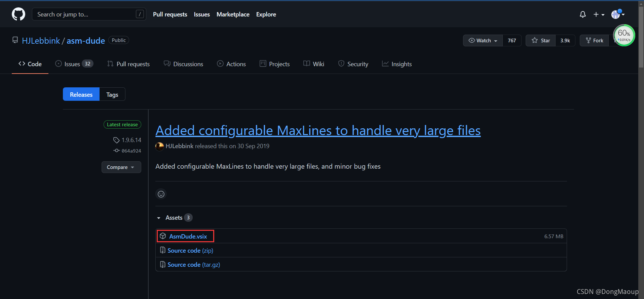Open the Projects tab
Screen dimensions: 644x299
(274, 64)
